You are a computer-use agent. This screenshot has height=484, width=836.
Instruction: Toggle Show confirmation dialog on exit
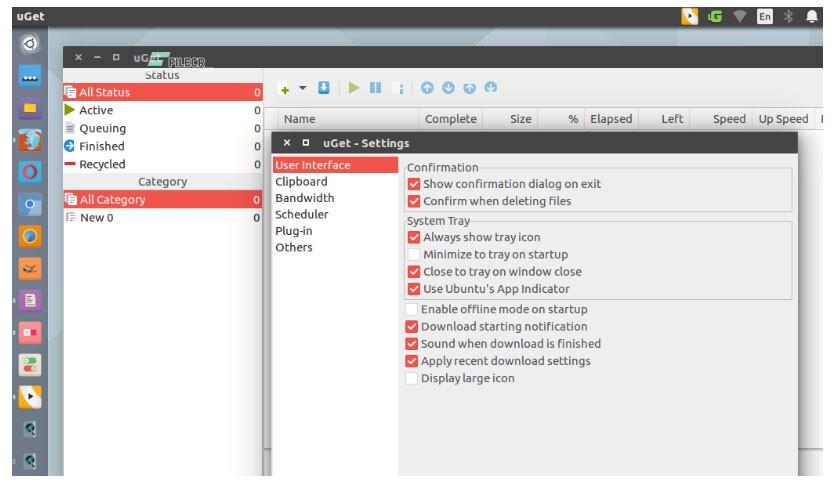414,184
